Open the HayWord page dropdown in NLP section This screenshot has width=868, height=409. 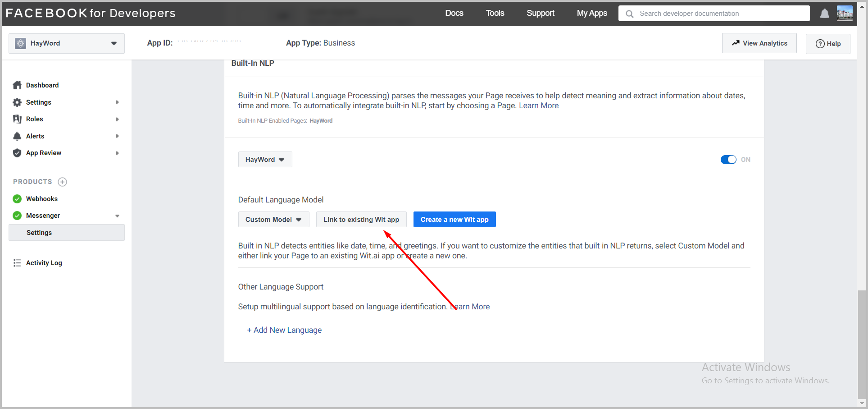point(265,160)
